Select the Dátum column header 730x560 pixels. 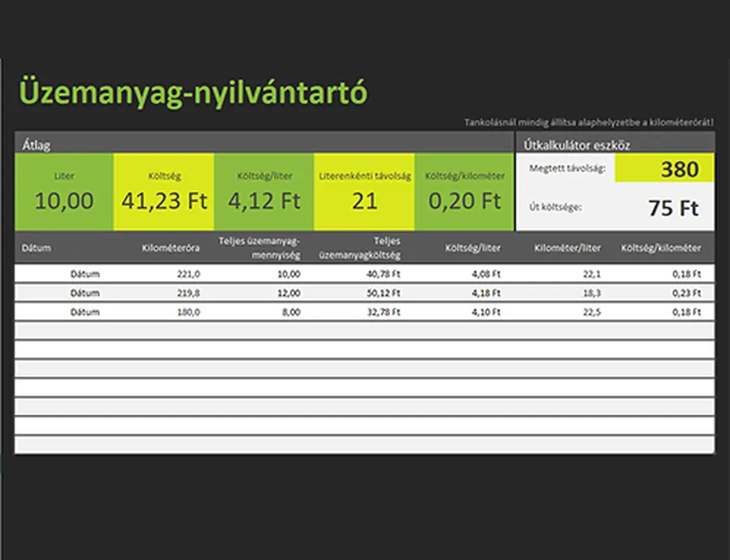pyautogui.click(x=36, y=247)
